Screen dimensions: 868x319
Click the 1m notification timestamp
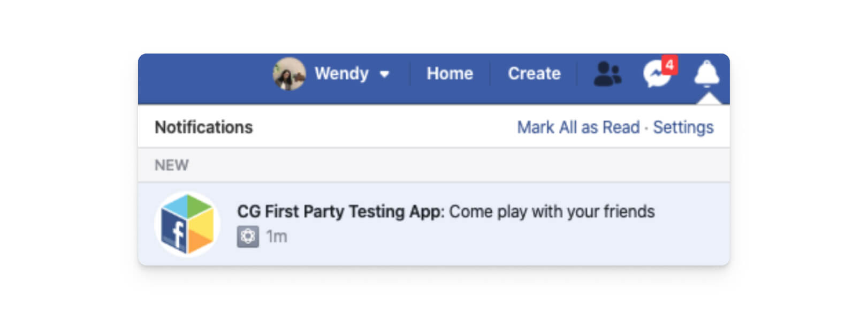point(277,237)
